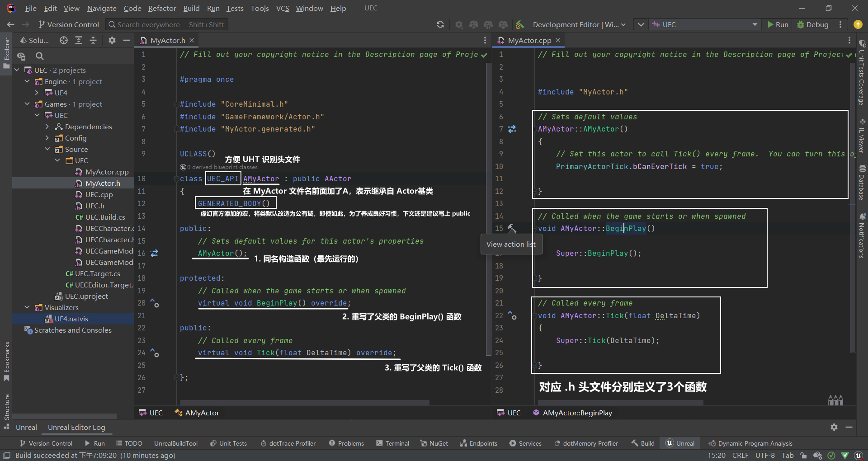This screenshot has width=868, height=461.
Task: Click the hammer action icon on line 15
Action: point(512,228)
